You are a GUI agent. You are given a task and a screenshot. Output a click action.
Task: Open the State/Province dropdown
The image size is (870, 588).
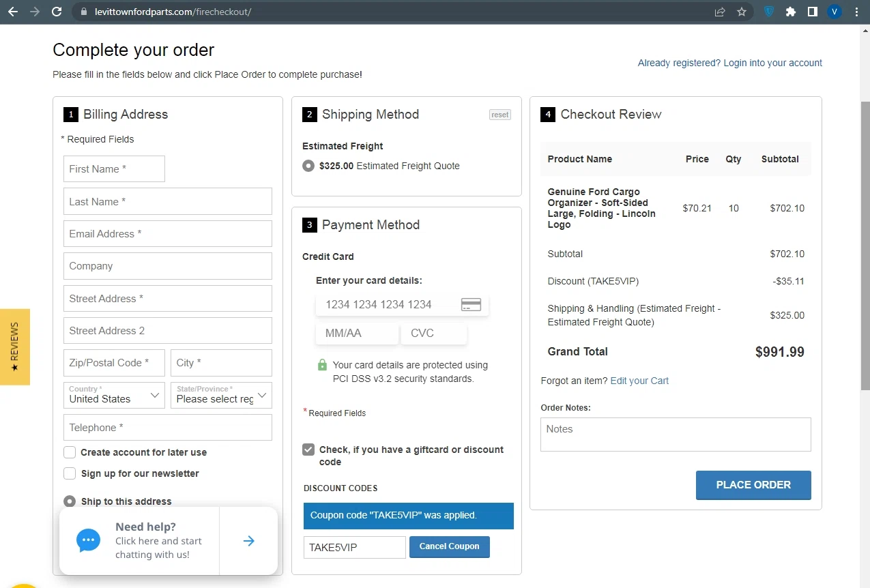pyautogui.click(x=221, y=395)
